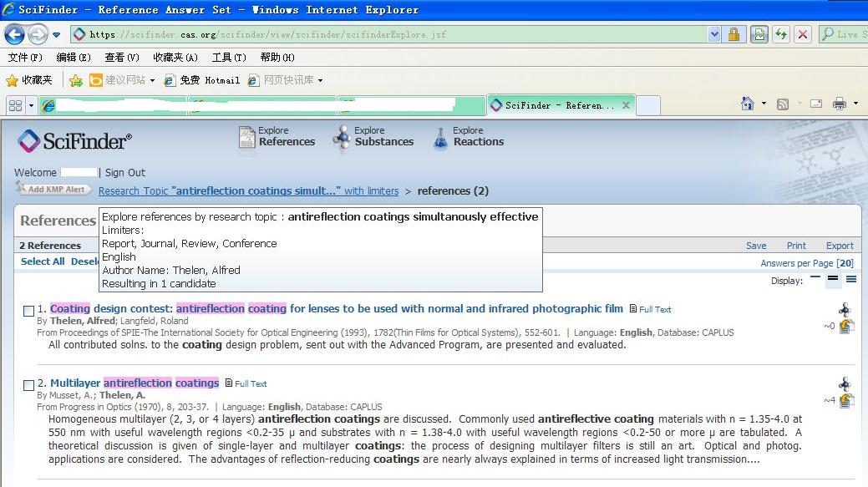The width and height of the screenshot is (868, 487).
Task: Open the recent pages dropdown arrow
Action: pos(57,35)
